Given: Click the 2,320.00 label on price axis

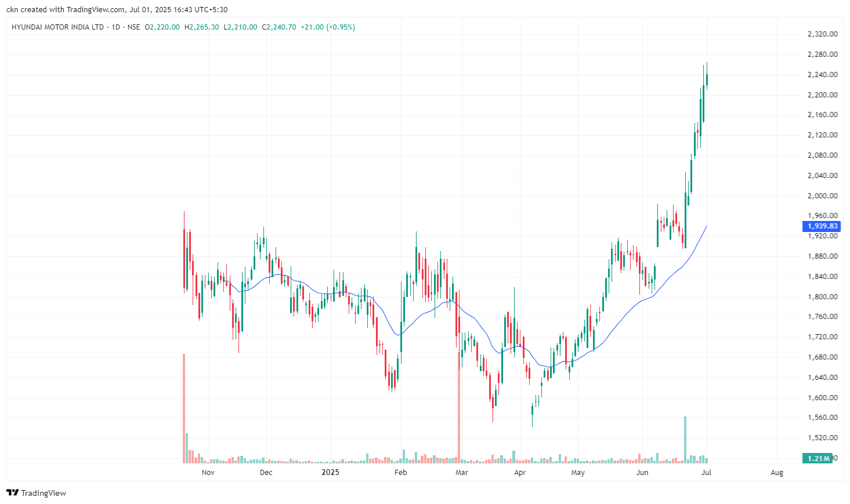Looking at the screenshot, I should pyautogui.click(x=822, y=34).
